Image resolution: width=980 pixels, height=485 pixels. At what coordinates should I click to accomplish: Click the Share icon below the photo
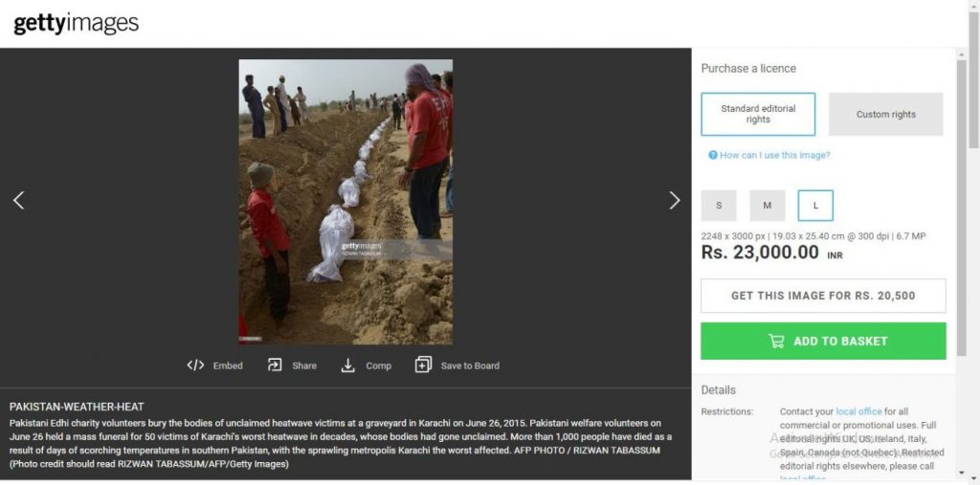pos(275,364)
